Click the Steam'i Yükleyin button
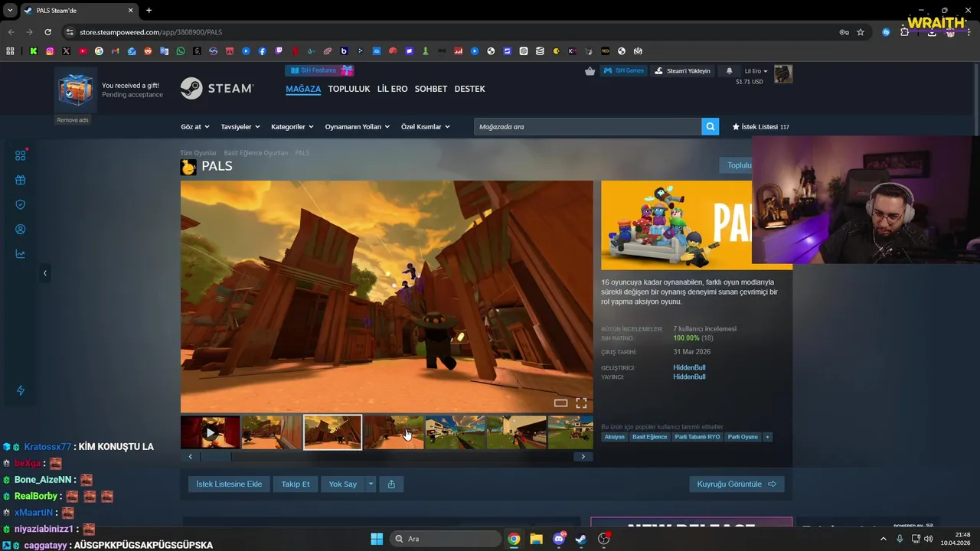 coord(682,71)
